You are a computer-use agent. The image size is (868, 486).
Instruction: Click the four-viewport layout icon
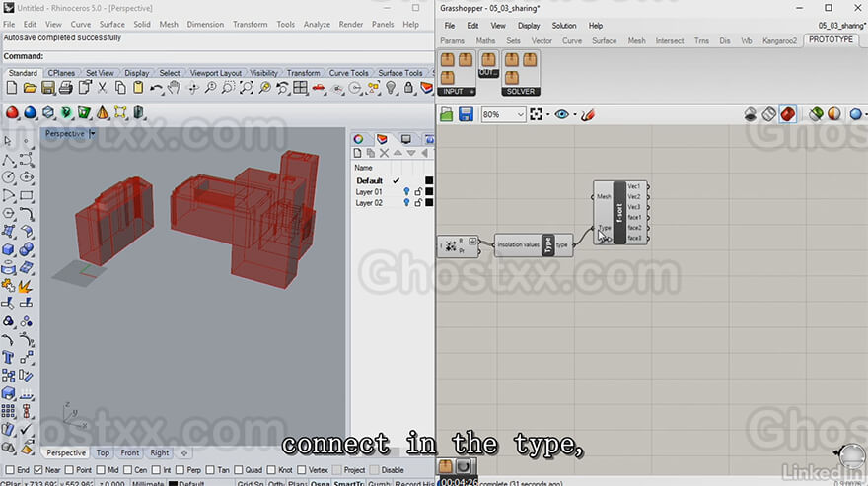300,88
